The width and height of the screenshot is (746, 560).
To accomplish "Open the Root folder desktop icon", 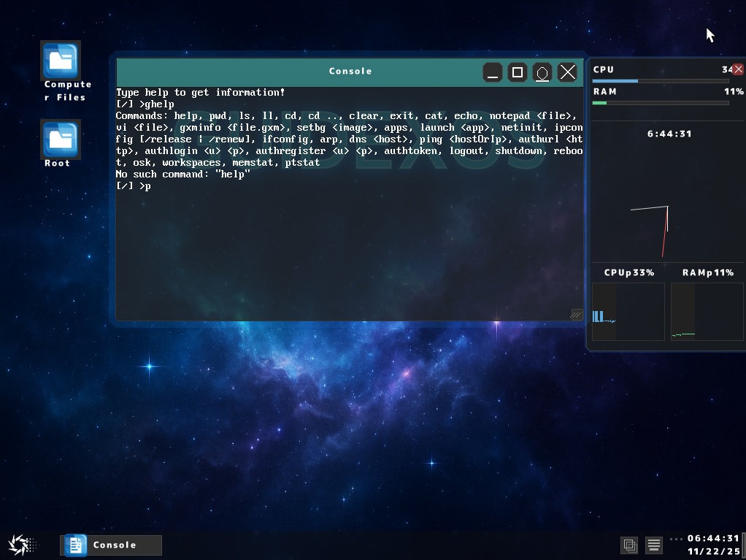I will pos(61,139).
